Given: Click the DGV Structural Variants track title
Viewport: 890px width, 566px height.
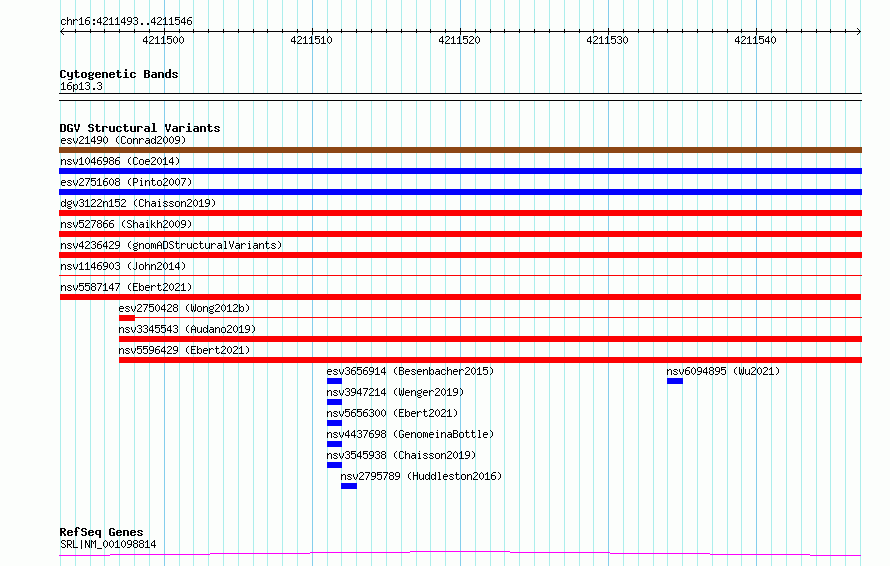Looking at the screenshot, I should pos(140,128).
